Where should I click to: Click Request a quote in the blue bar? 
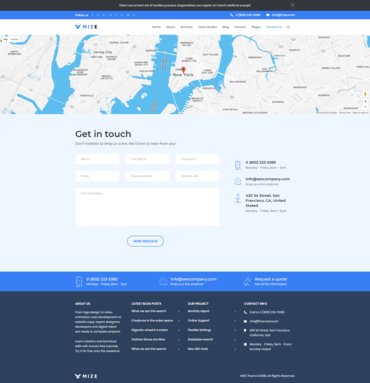[x=271, y=279]
